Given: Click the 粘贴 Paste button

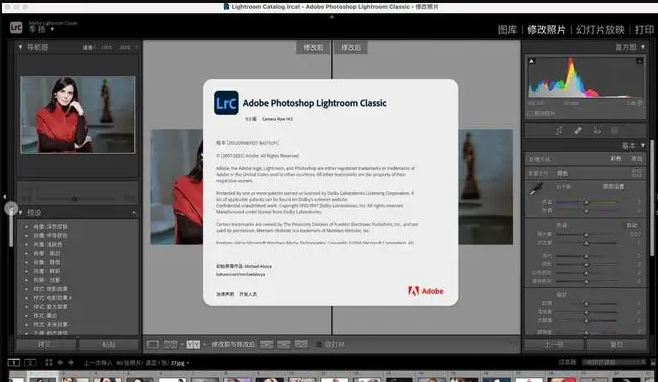Looking at the screenshot, I should [x=109, y=345].
